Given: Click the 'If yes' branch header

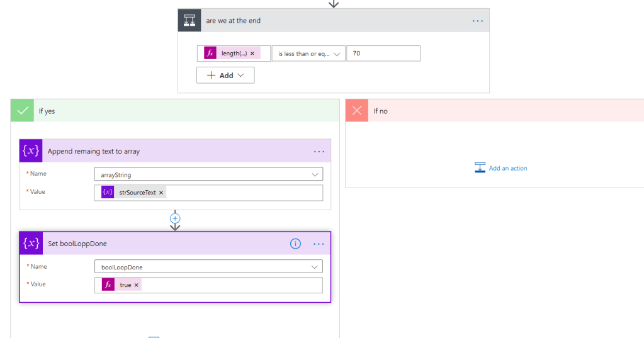Looking at the screenshot, I should [176, 111].
